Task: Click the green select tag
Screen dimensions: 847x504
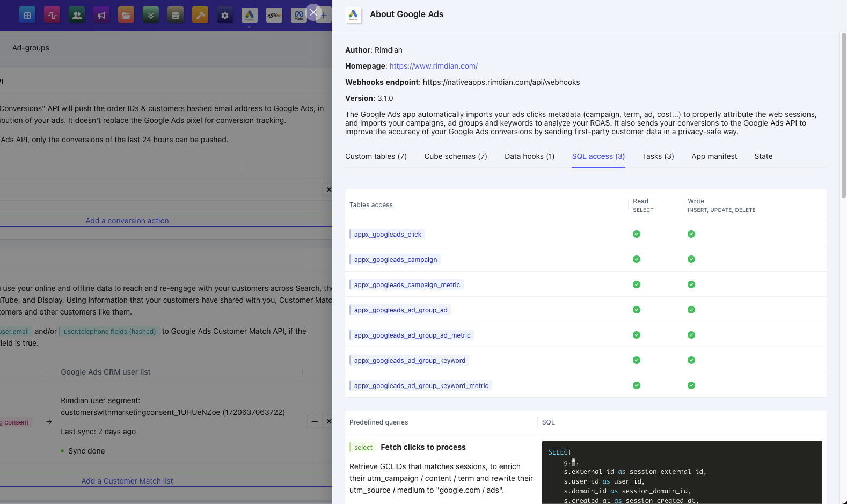Action: 363,447
